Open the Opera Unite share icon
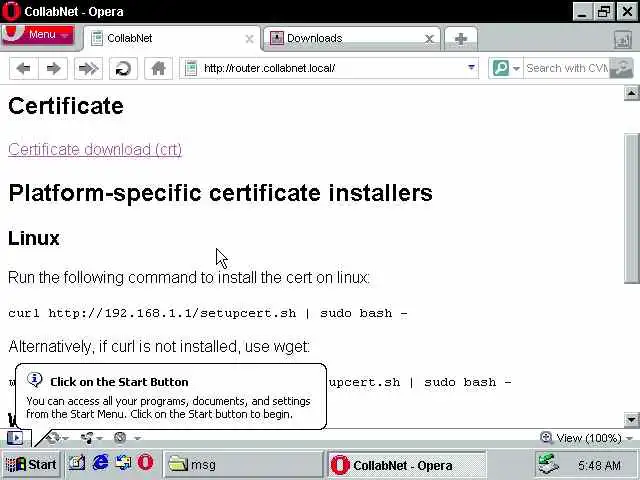The height and width of the screenshot is (480, 640). tap(87, 438)
